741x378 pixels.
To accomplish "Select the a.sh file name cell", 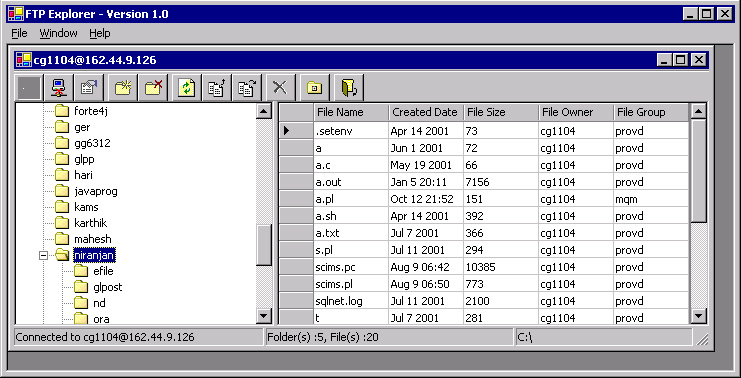I will 351,216.
